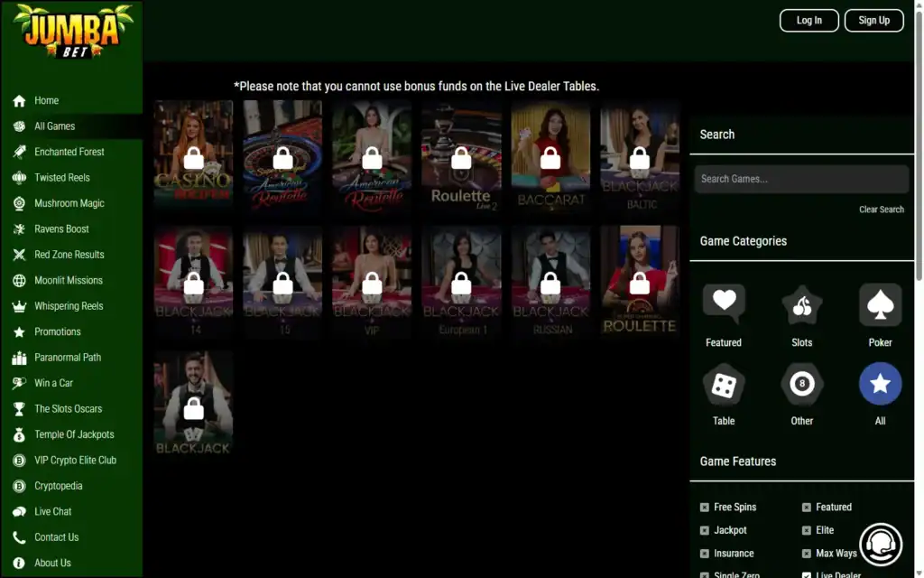
Task: Open the Blackjack 15 game thumbnail
Action: pyautogui.click(x=282, y=282)
